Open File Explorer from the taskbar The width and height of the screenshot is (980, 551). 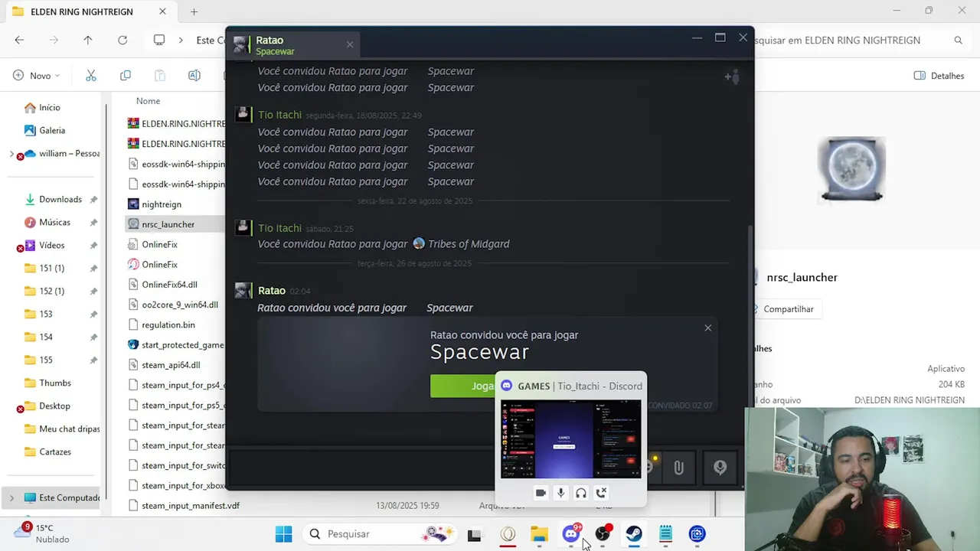pyautogui.click(x=539, y=534)
